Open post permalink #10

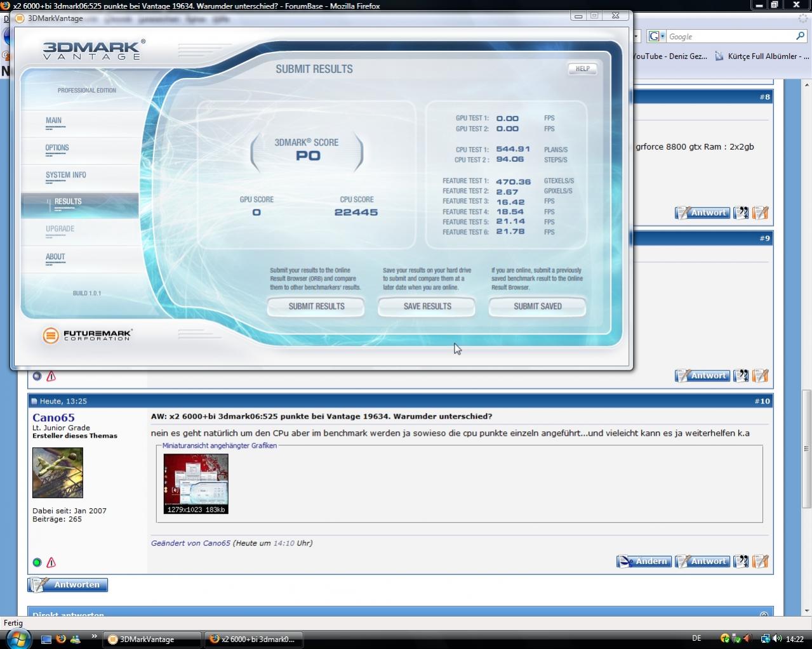point(762,401)
